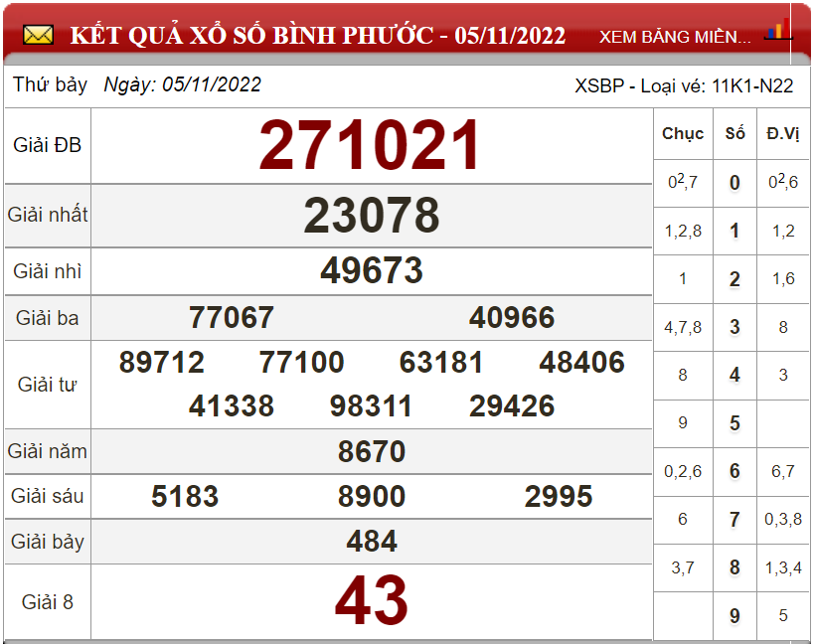Click the envelope mail icon in header
This screenshot has height=644, width=815.
coord(38,36)
